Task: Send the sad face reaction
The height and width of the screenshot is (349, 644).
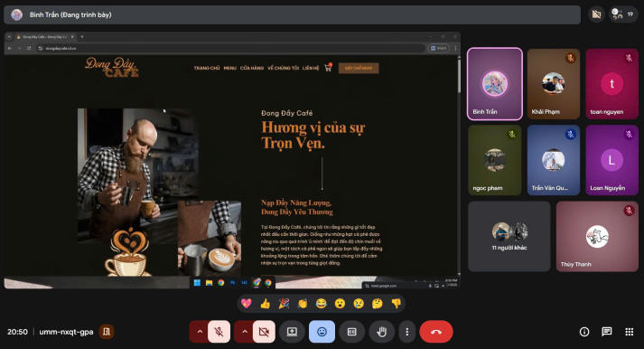Action: [359, 304]
